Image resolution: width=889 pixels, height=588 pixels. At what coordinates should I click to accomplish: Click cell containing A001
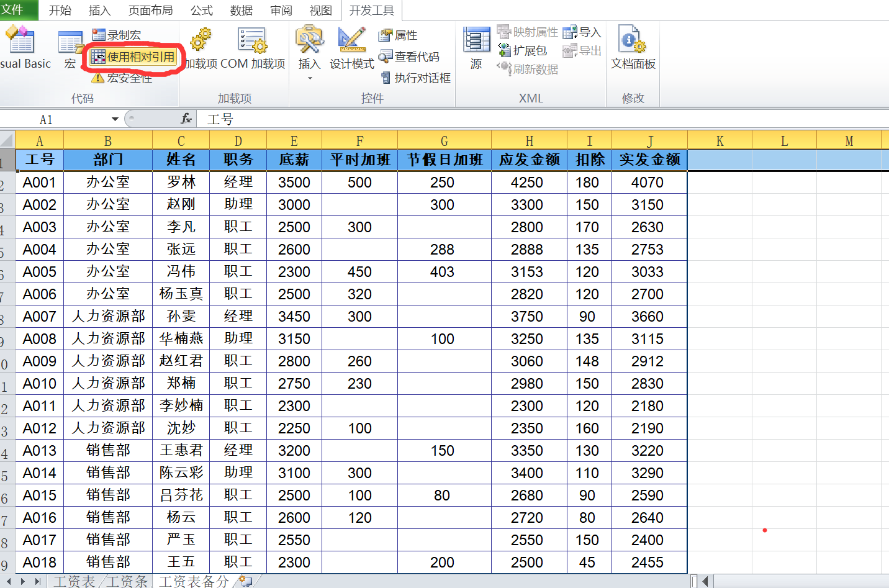click(40, 183)
